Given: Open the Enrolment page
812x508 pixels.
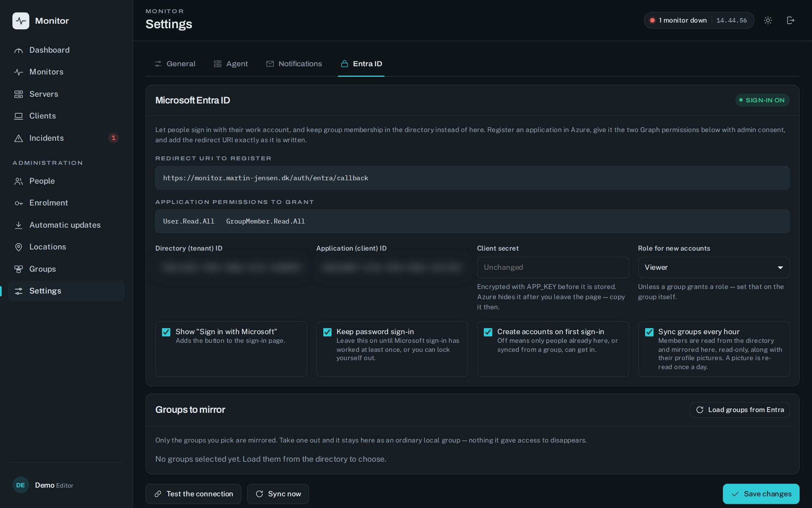Looking at the screenshot, I should (x=66, y=203).
